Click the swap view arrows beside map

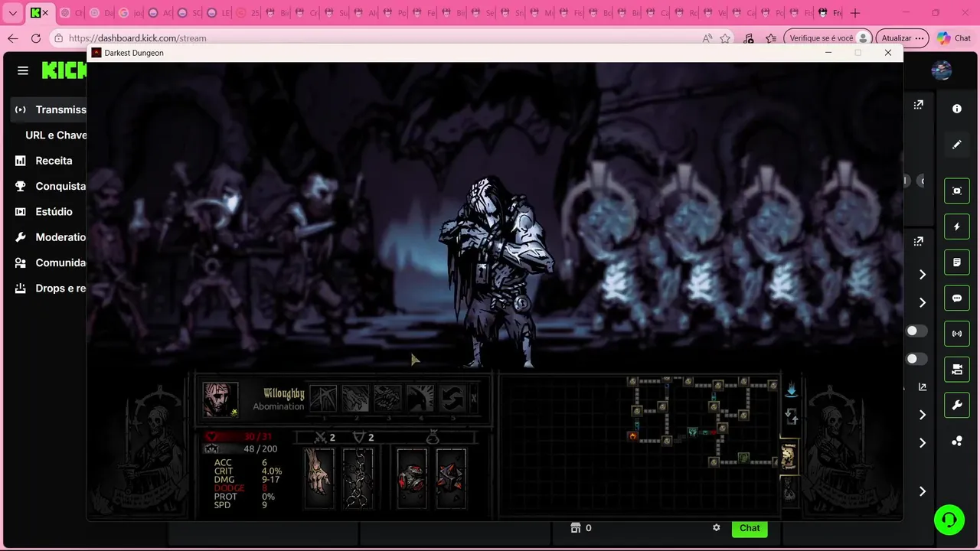tap(792, 417)
